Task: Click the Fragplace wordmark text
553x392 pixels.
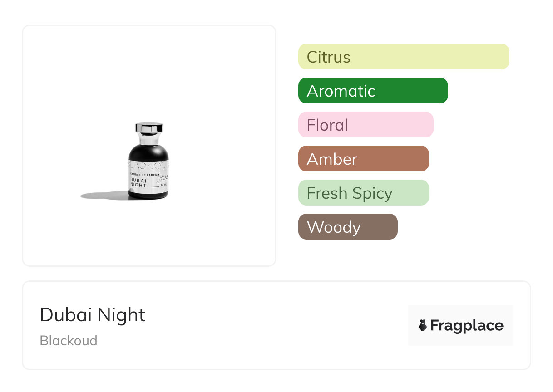Action: click(x=467, y=325)
